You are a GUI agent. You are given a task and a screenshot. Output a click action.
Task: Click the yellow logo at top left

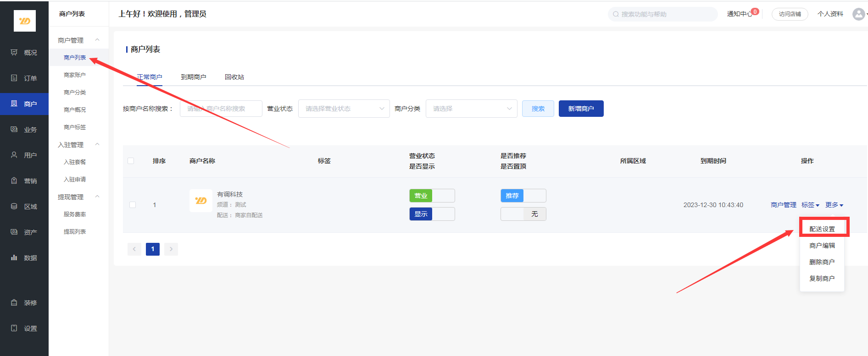click(25, 21)
